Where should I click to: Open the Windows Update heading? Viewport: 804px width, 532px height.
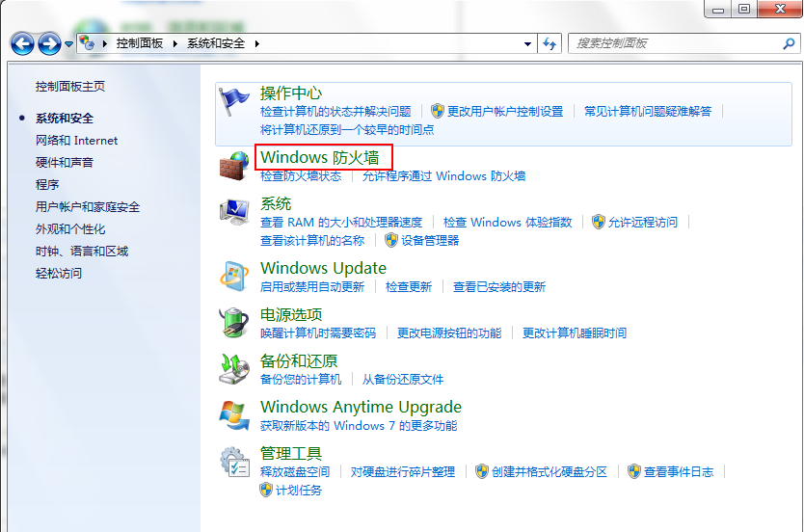323,268
